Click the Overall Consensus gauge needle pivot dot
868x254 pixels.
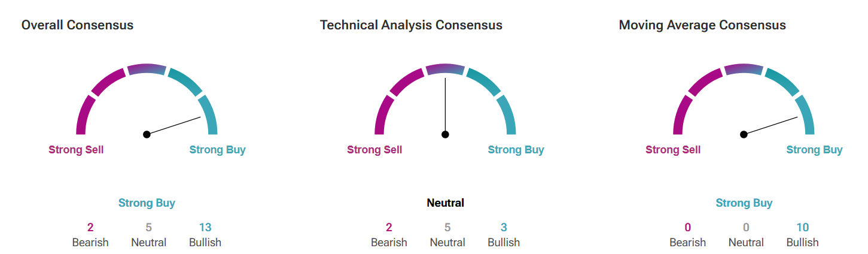click(147, 134)
